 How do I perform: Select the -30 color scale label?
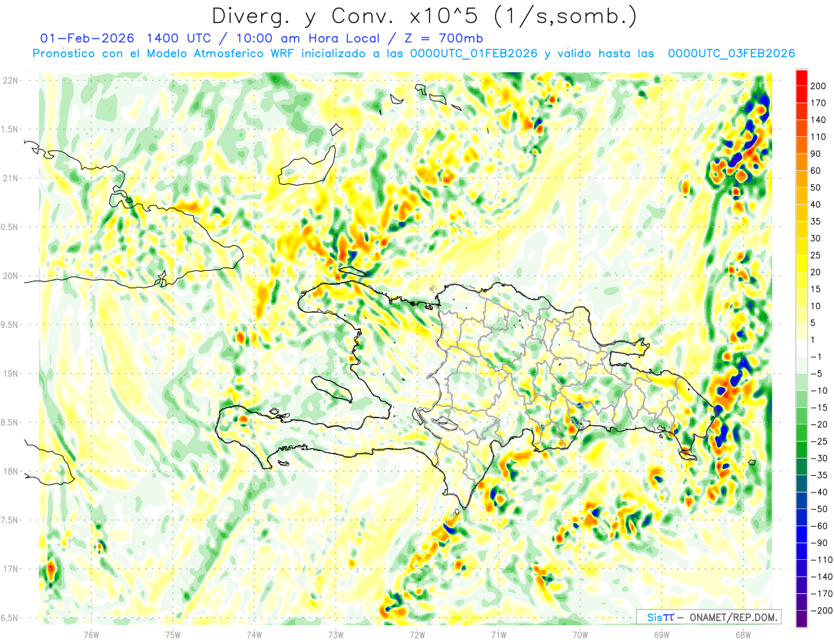819,459
